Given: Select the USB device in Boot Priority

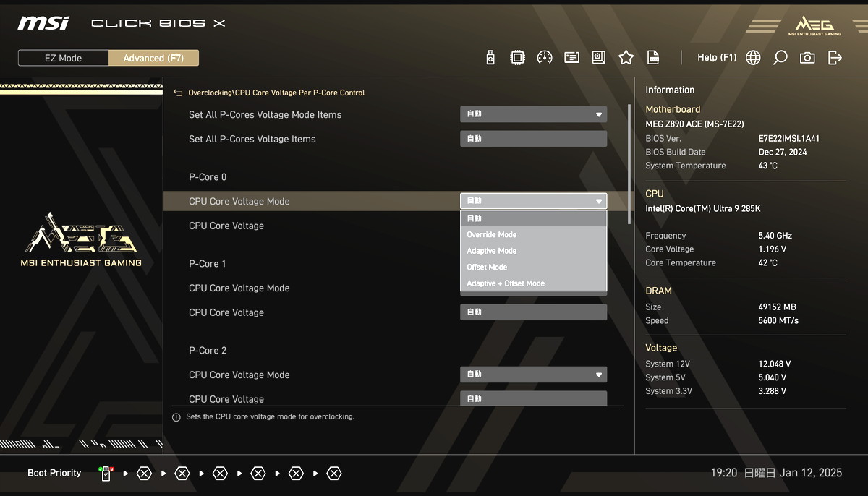Looking at the screenshot, I should point(106,474).
